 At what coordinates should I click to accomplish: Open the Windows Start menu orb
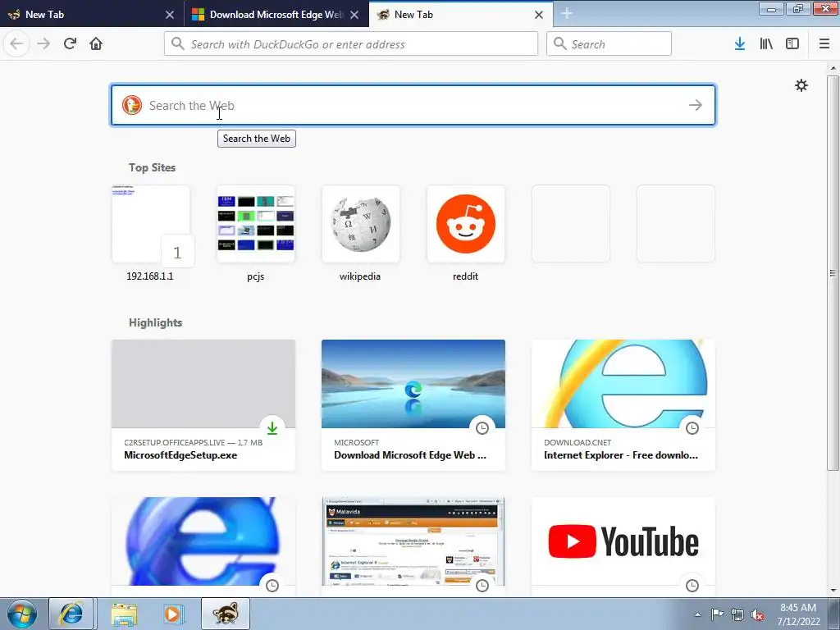click(22, 614)
